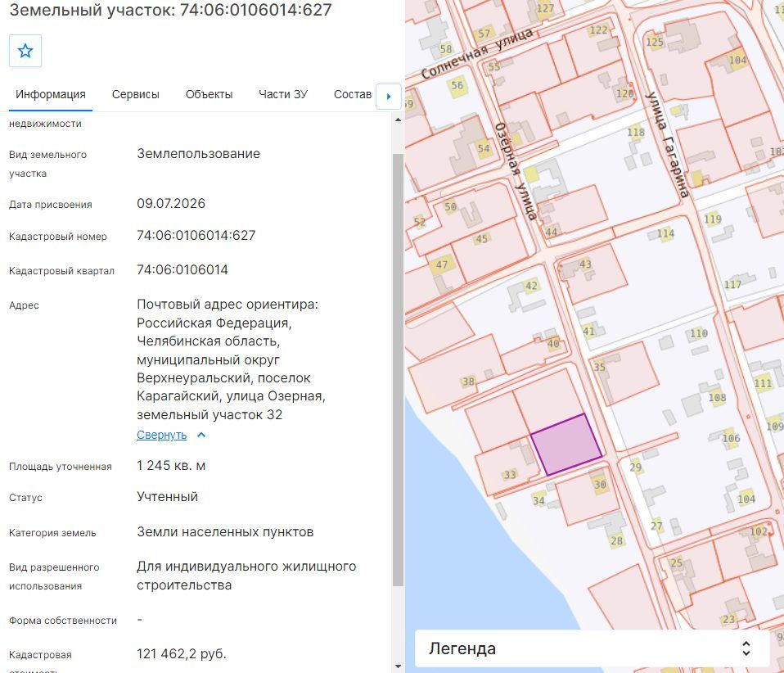Viewport: 784px width, 673px height.
Task: Click house number 38 on the map
Action: click(x=468, y=382)
